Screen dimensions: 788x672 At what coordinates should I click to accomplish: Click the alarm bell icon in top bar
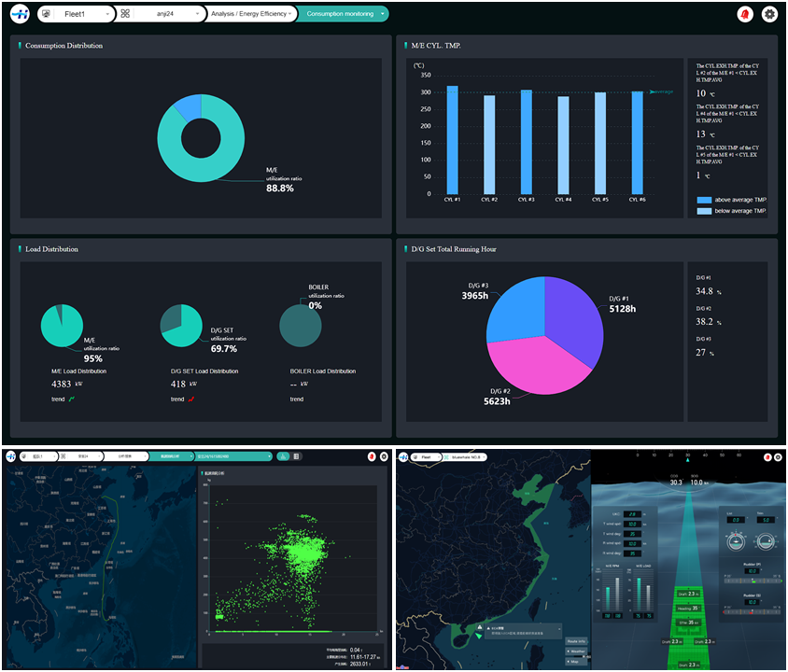tap(745, 14)
